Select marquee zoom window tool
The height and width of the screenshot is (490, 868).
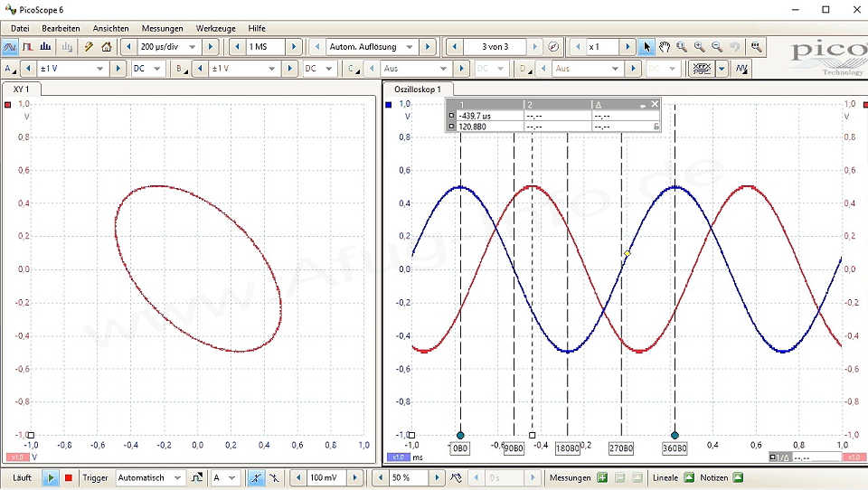click(682, 47)
